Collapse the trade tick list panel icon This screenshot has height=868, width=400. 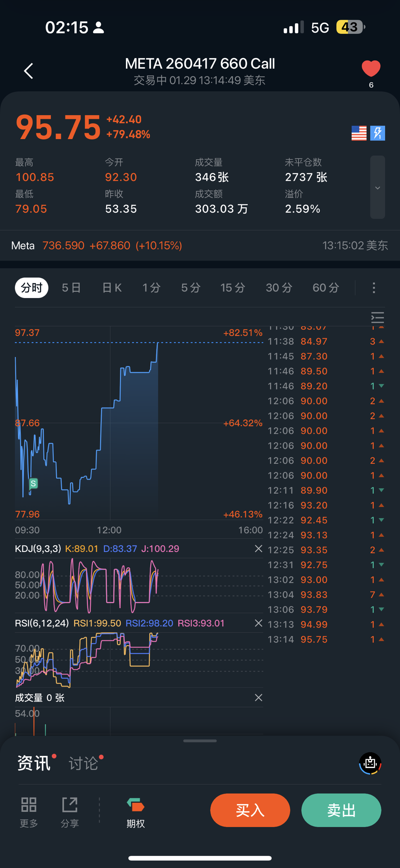tap(377, 317)
